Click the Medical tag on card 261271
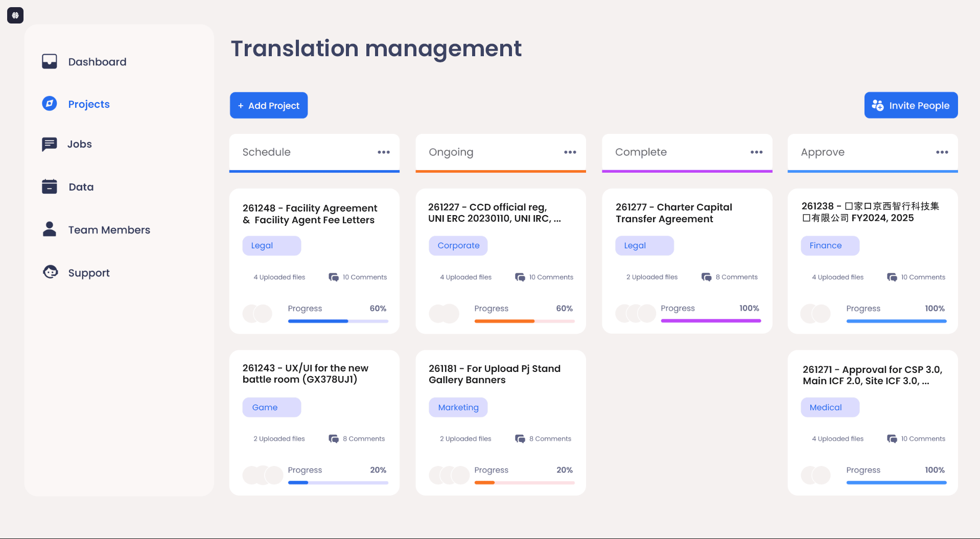This screenshot has height=539, width=980. pos(830,407)
